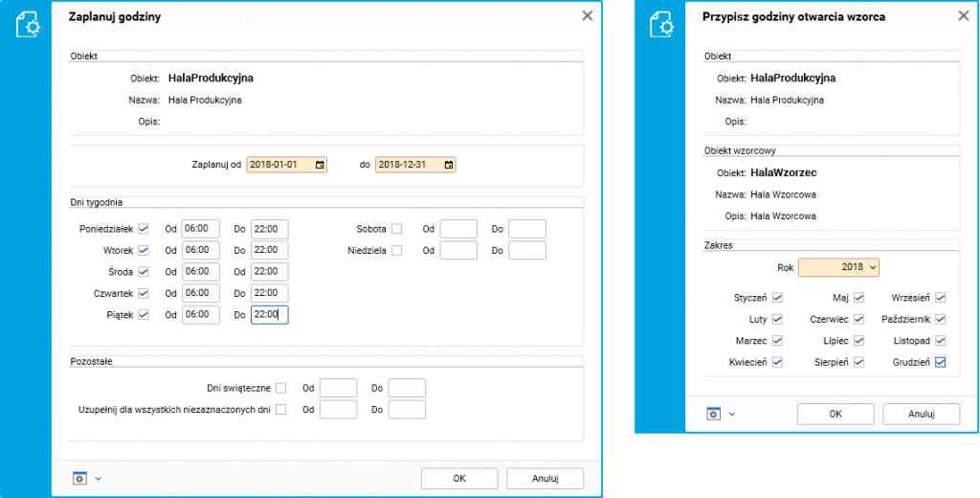Click Piątek Od time field

[x=201, y=315]
